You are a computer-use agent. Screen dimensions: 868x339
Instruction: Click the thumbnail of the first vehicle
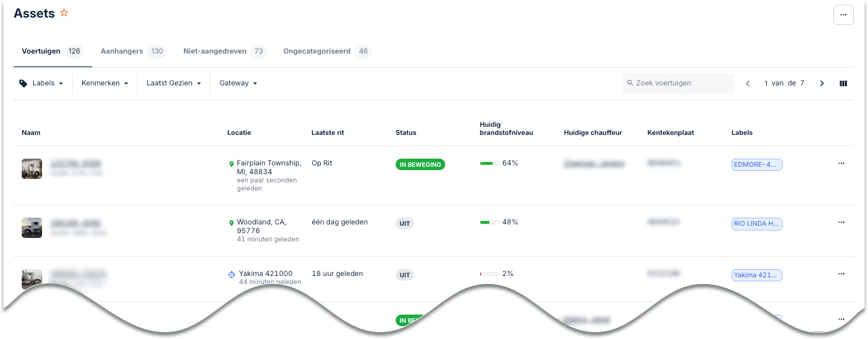click(x=32, y=169)
